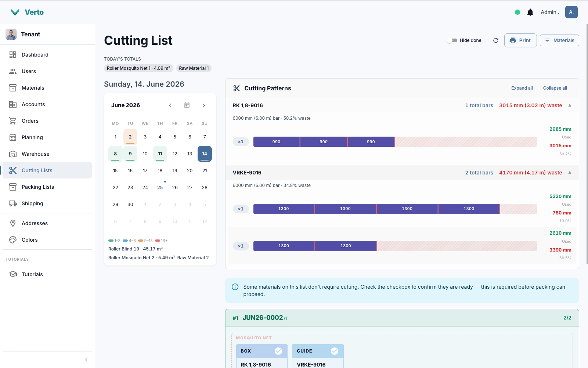This screenshot has width=588, height=368.
Task: Open June 2026 month selector
Action: click(x=126, y=105)
